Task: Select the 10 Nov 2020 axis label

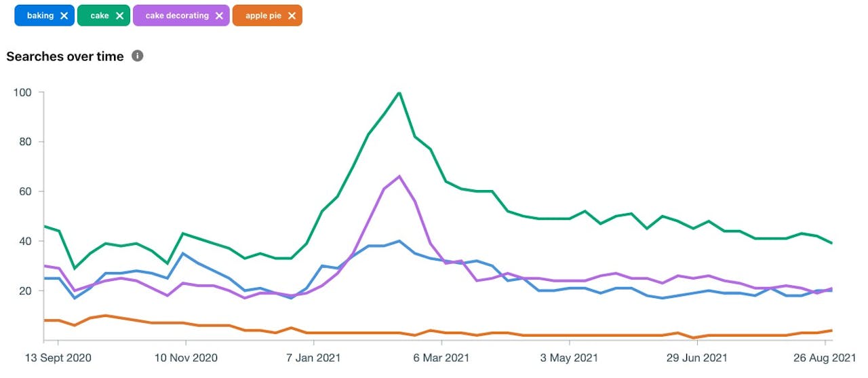Action: coord(186,358)
